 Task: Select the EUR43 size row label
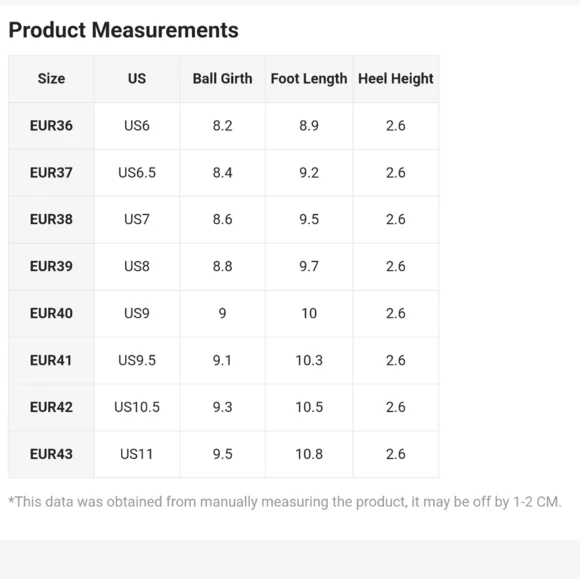pyautogui.click(x=51, y=454)
